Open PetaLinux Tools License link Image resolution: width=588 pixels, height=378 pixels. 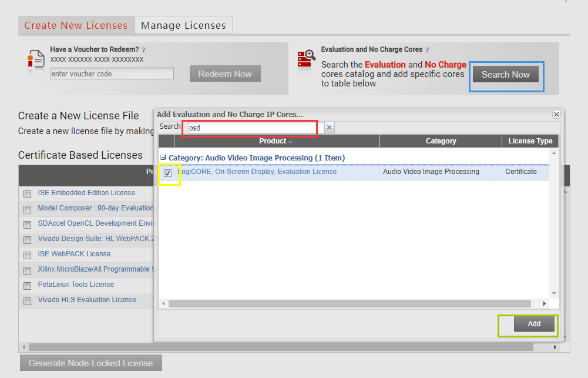(x=76, y=285)
